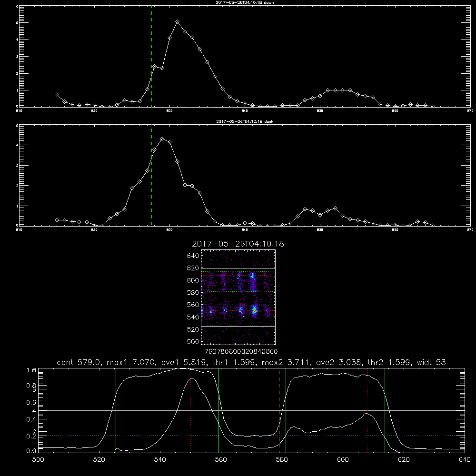476x476 pixels.
Task: Click the x-axis label 830 under dawn plot
Action: [169, 111]
